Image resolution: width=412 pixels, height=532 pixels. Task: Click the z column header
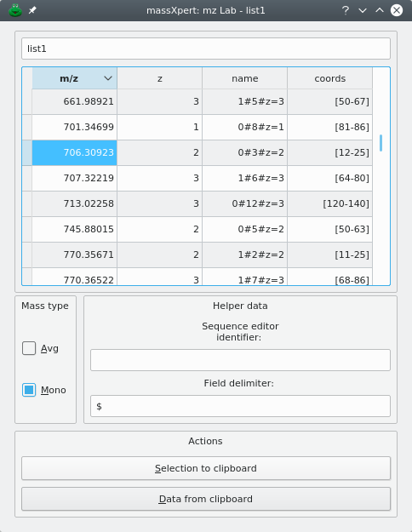159,78
